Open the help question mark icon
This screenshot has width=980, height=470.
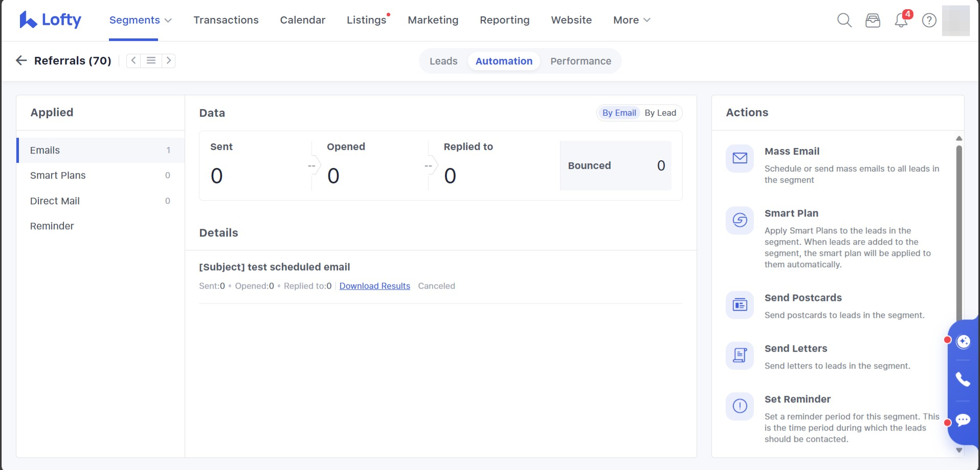click(x=929, y=20)
